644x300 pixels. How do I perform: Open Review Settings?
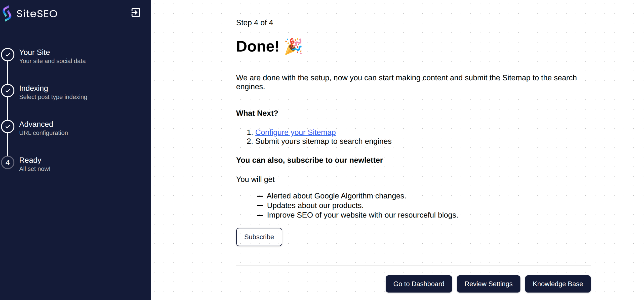488,284
